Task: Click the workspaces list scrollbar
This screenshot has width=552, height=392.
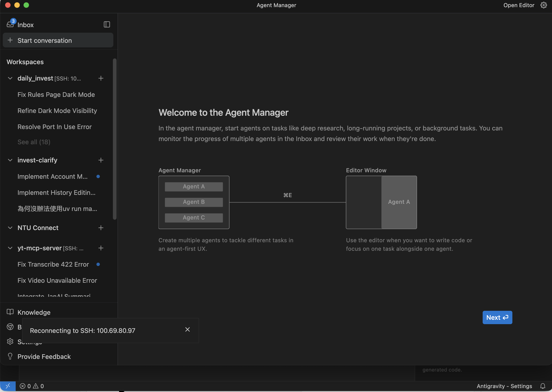Action: [115, 139]
